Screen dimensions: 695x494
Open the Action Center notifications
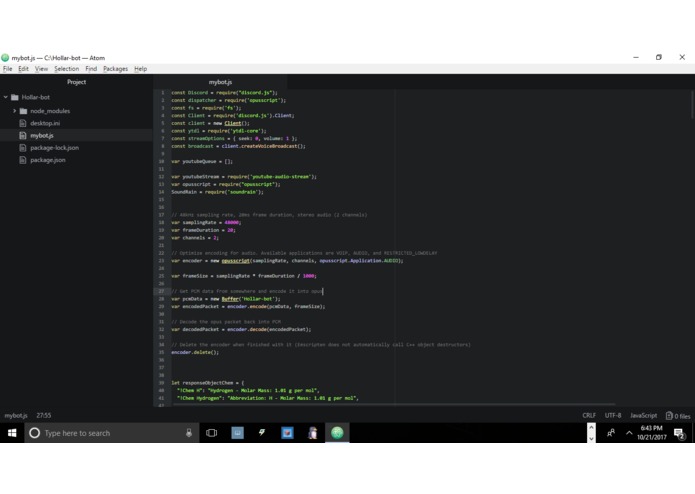point(679,433)
